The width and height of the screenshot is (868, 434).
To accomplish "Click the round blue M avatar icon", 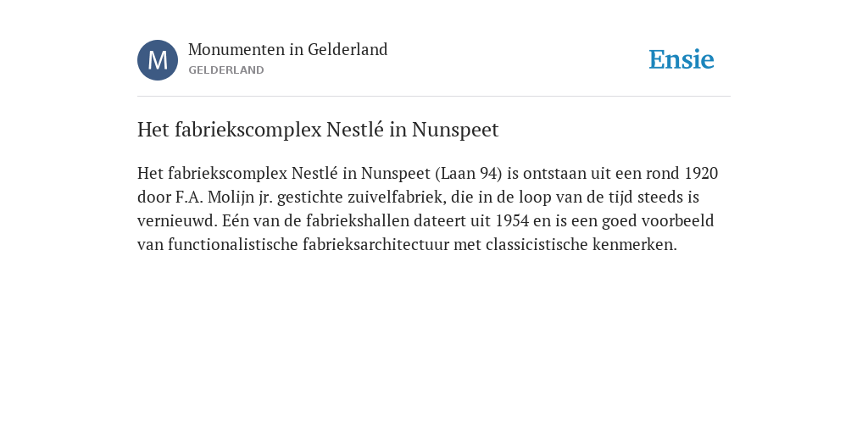I will coord(158,60).
